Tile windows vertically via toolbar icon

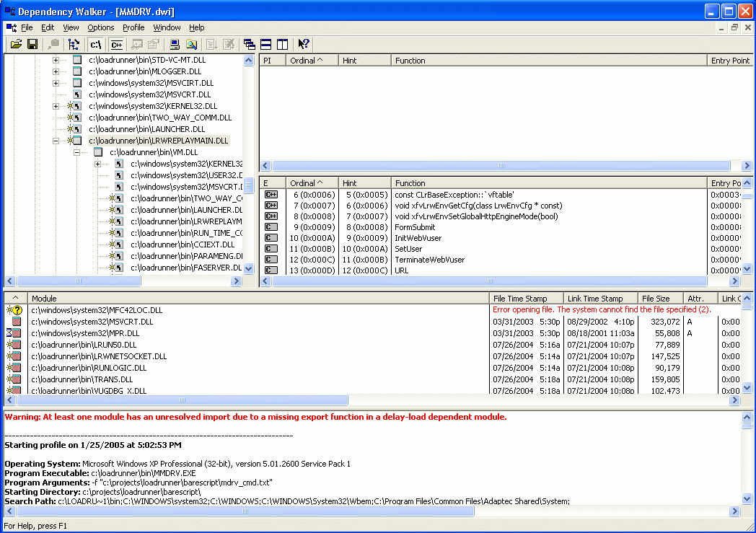(x=283, y=44)
